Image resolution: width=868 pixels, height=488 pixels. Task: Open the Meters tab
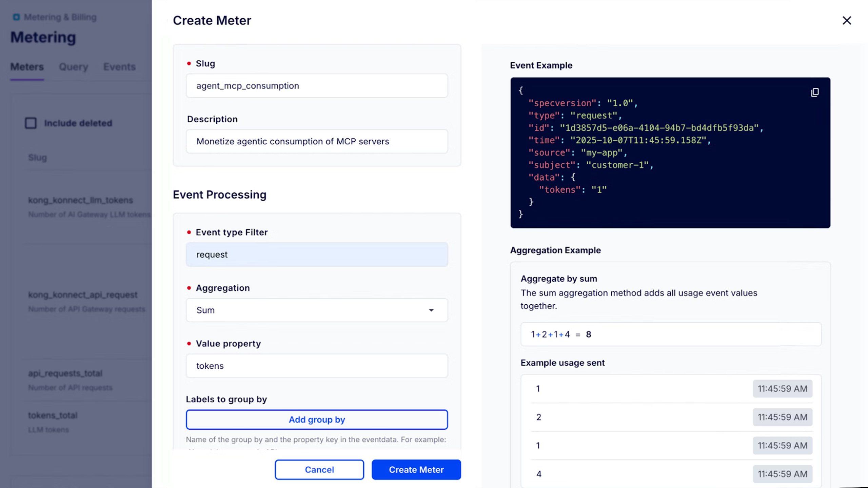coord(27,67)
